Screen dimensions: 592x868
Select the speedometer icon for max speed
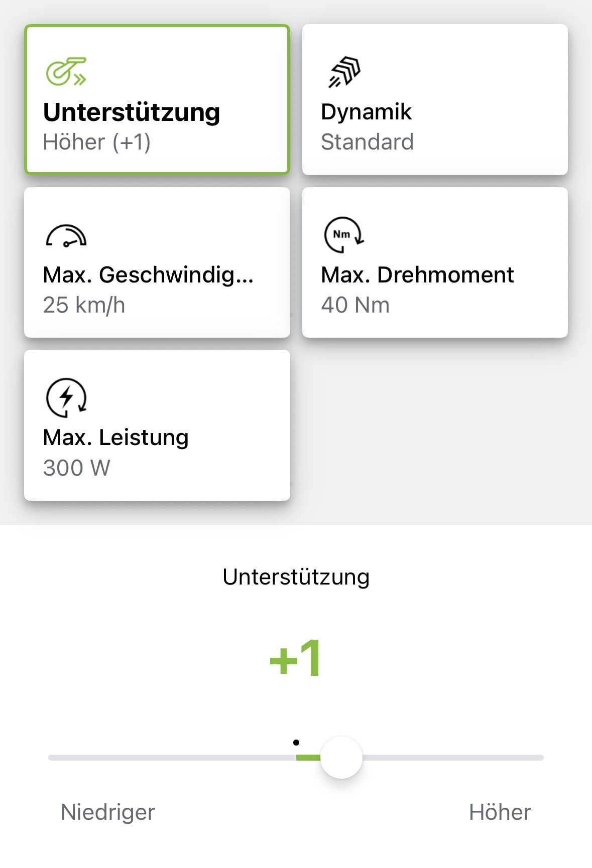coord(66,235)
